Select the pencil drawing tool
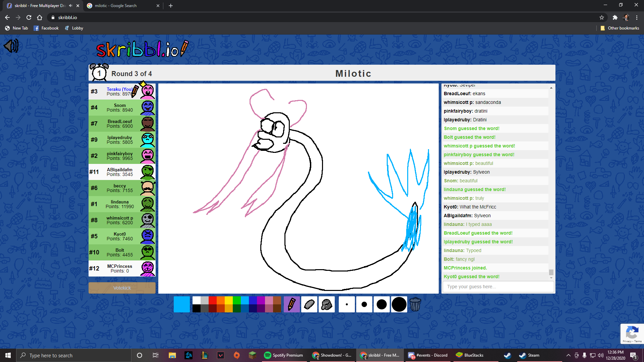 click(x=291, y=304)
